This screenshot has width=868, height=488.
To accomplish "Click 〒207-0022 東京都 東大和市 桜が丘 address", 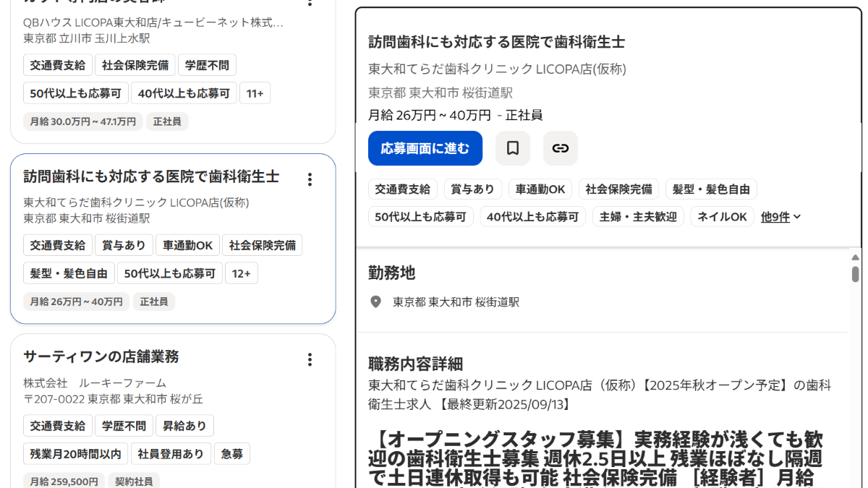I will tap(113, 399).
